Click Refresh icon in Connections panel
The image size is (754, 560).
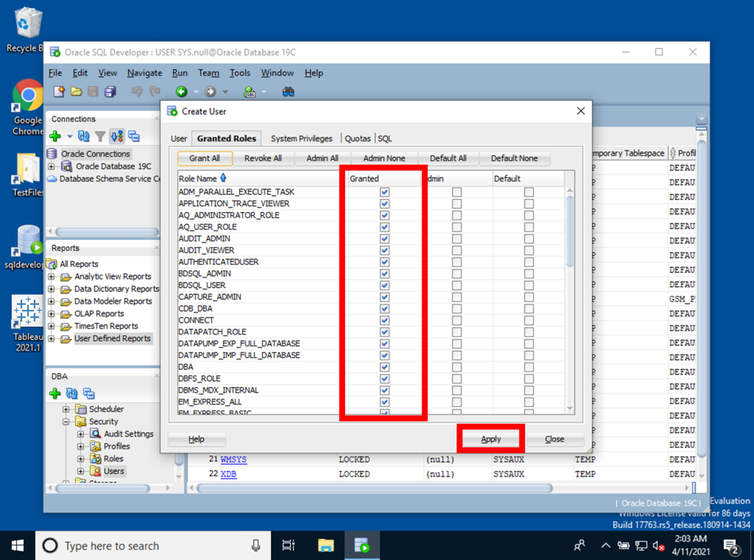tap(84, 136)
